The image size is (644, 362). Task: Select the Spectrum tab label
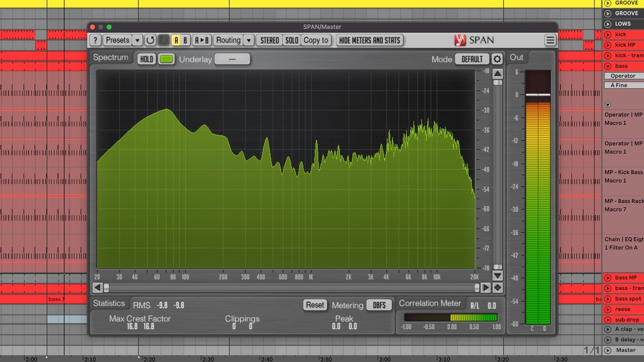pyautogui.click(x=111, y=57)
